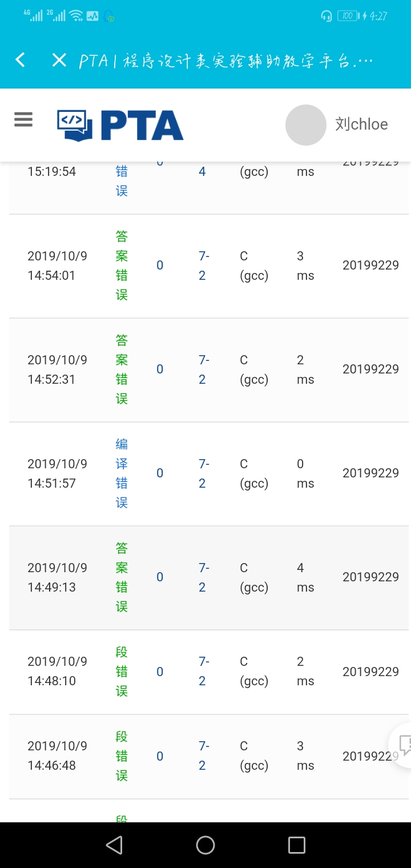
Task: Open the Android recent apps square
Action: pos(296,845)
